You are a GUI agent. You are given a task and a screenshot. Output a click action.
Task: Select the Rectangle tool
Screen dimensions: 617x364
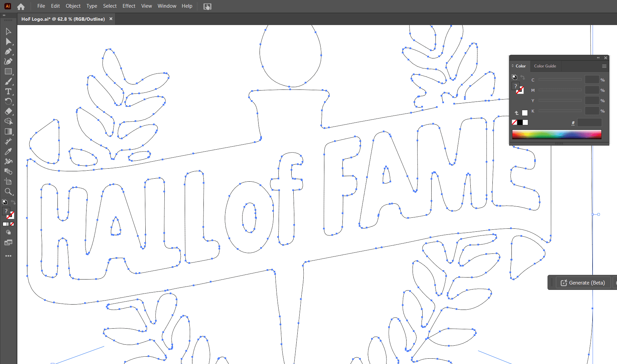click(8, 71)
